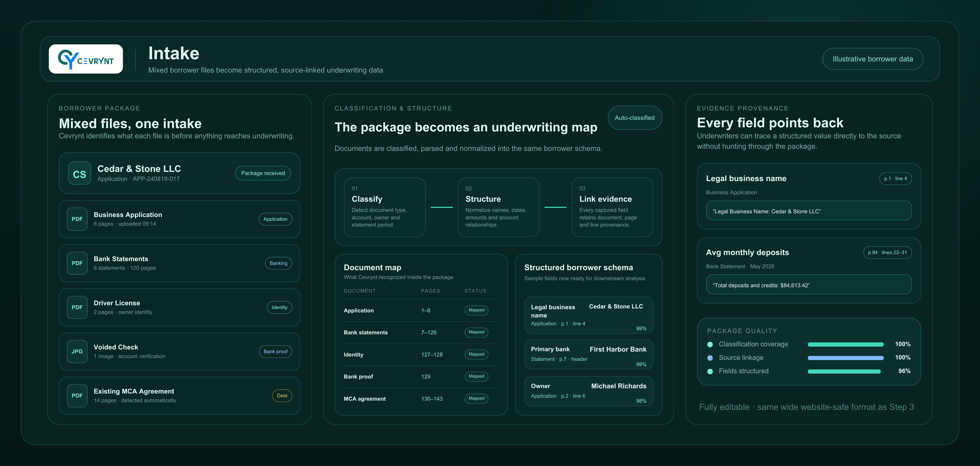Image resolution: width=980 pixels, height=466 pixels.
Task: Click the Identity tag on Driver License
Action: (280, 307)
